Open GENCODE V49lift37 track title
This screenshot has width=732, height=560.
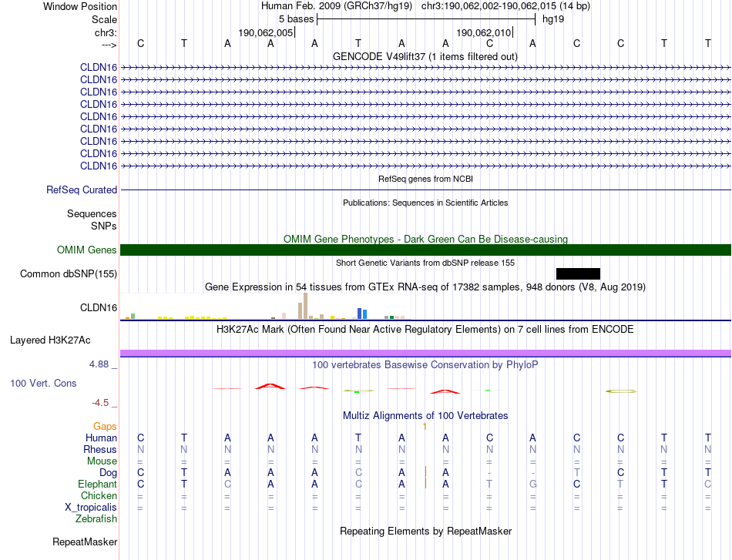[x=425, y=56]
